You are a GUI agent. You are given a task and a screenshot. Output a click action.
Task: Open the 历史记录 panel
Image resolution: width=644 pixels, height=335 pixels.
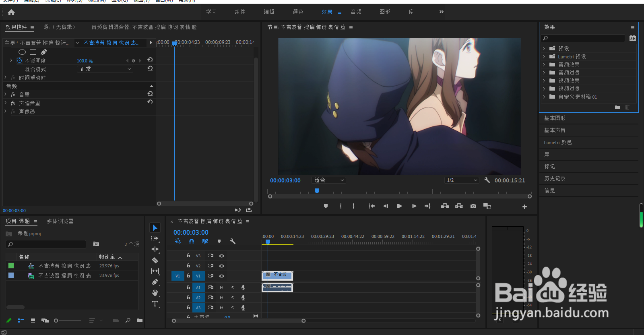click(x=555, y=178)
